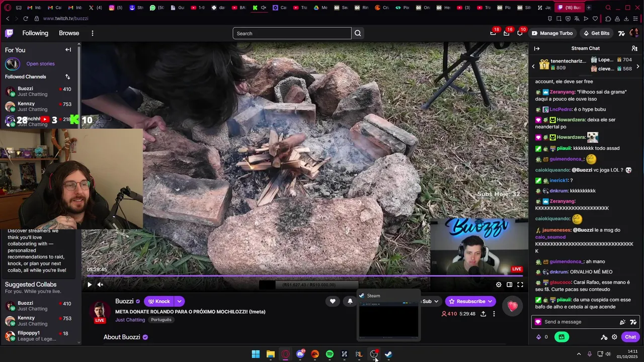Image resolution: width=644 pixels, height=362 pixels.
Task: Open whispers with badge 10
Action: [520, 33]
